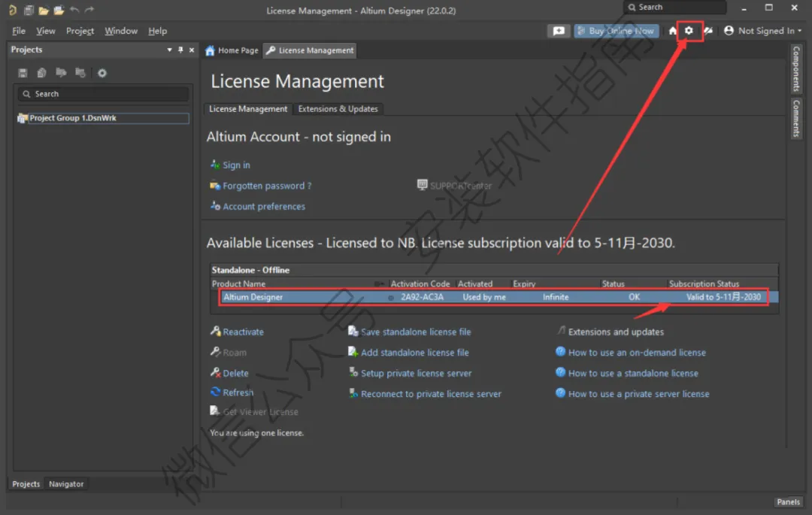
Task: Open the Home page via house icon
Action: [x=672, y=31]
